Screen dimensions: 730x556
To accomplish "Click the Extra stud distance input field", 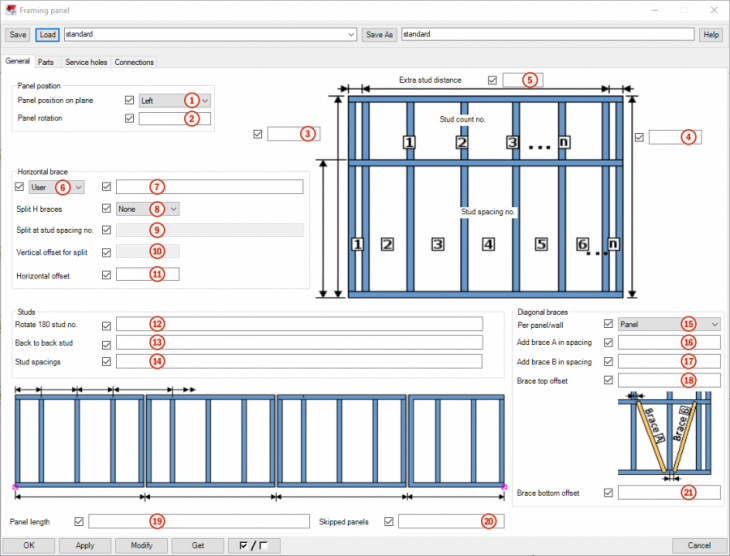I will 523,80.
